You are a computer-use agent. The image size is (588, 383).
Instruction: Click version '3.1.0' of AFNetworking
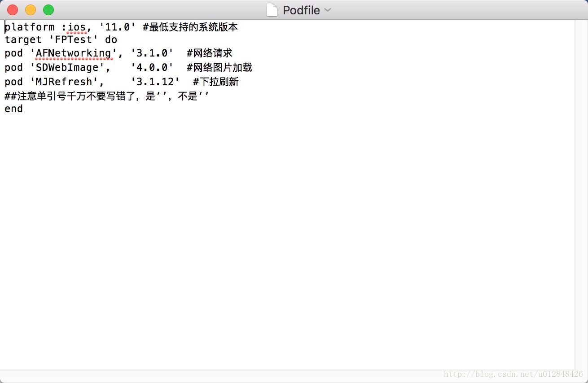(x=152, y=53)
